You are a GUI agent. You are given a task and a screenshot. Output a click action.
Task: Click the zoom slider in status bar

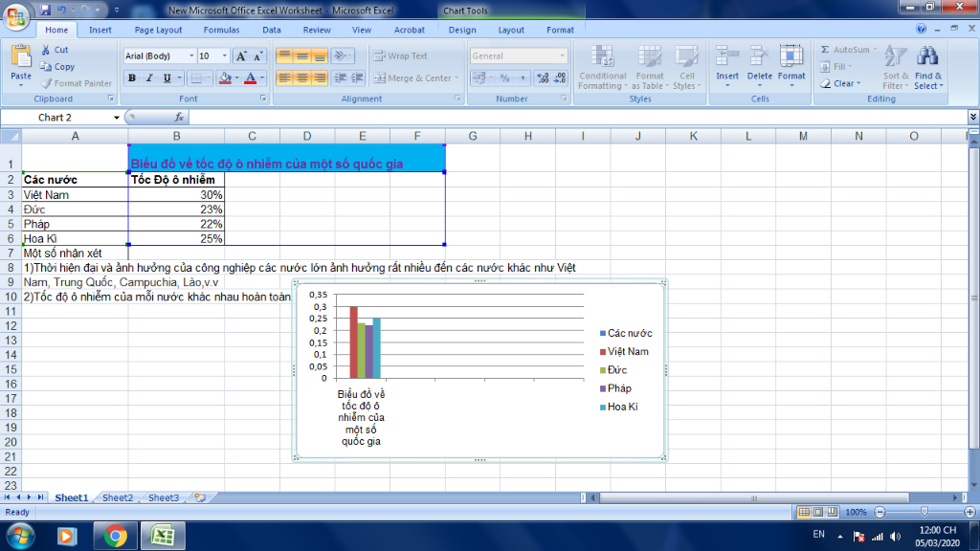tap(923, 513)
